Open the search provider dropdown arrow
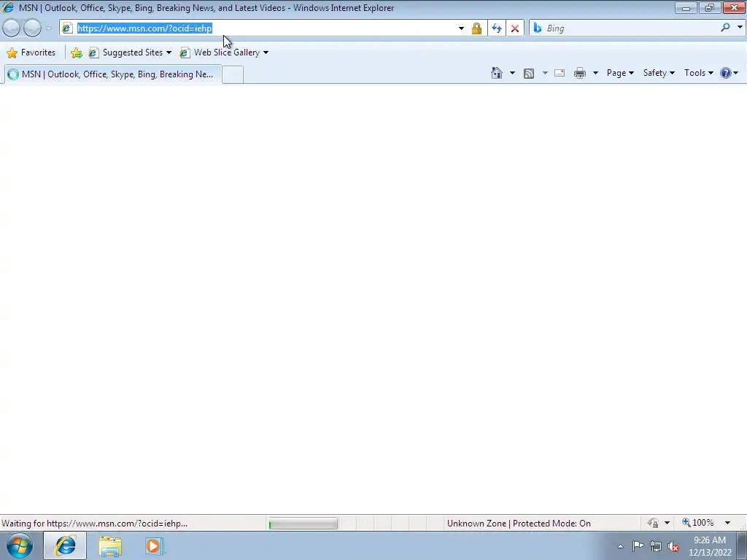This screenshot has height=560, width=747. coord(740,28)
